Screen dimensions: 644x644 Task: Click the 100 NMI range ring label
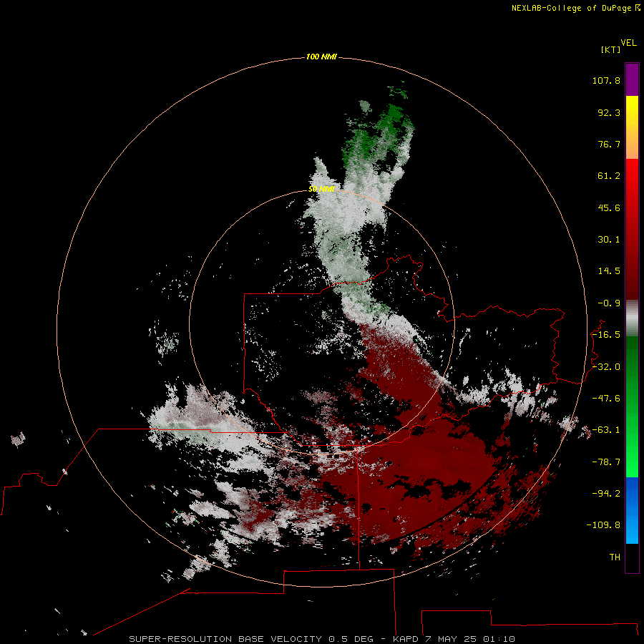coord(321,57)
